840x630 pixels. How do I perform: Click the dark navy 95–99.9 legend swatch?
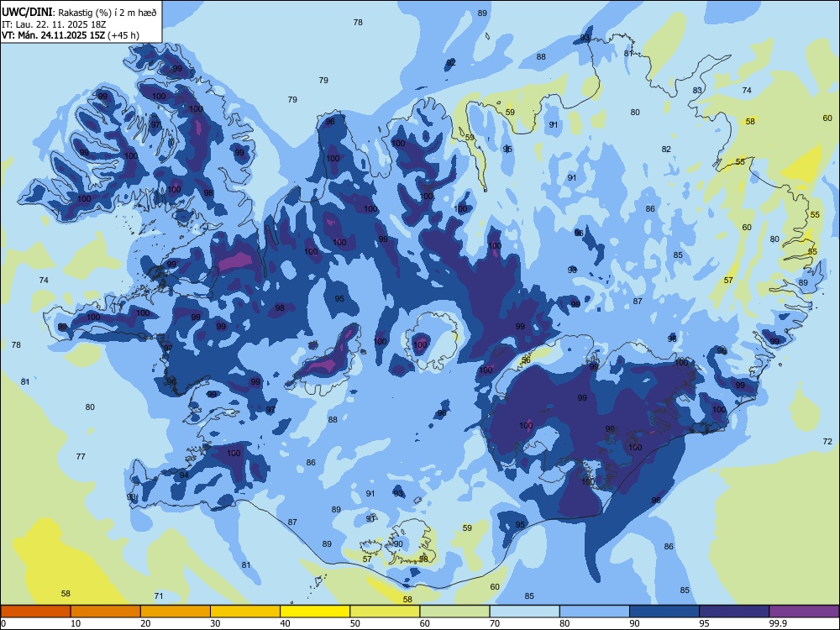click(734, 612)
